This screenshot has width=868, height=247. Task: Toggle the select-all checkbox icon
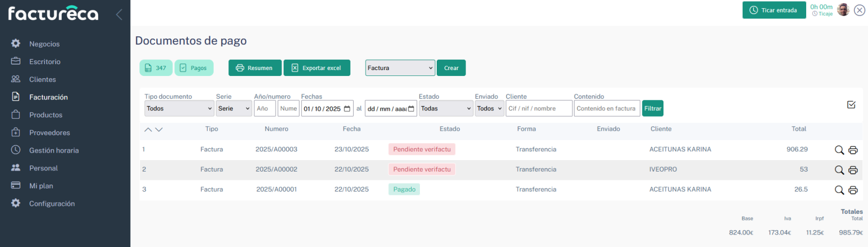tap(851, 104)
